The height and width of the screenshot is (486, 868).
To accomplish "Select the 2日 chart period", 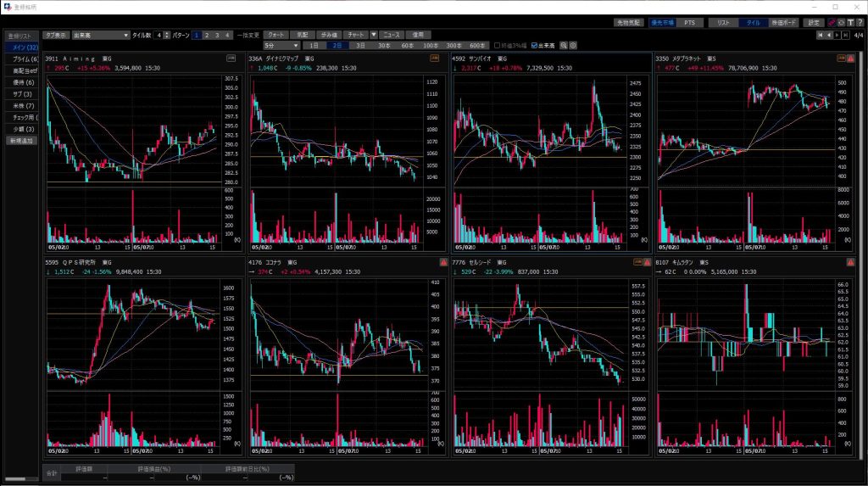I will click(x=337, y=46).
